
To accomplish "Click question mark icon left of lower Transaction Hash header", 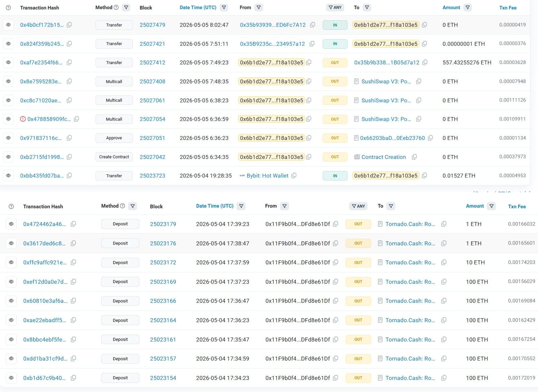I will [11, 206].
